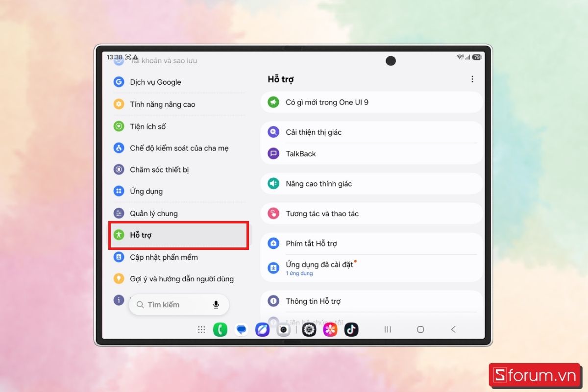This screenshot has width=588, height=392.
Task: Tap the recent apps navigation button
Action: coord(388,330)
